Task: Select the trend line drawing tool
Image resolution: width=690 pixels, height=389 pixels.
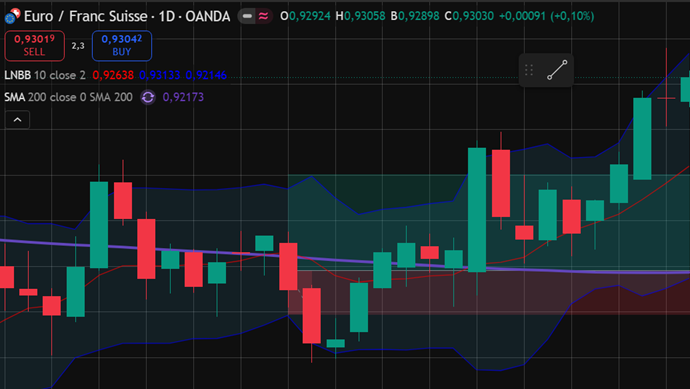Action: [557, 70]
